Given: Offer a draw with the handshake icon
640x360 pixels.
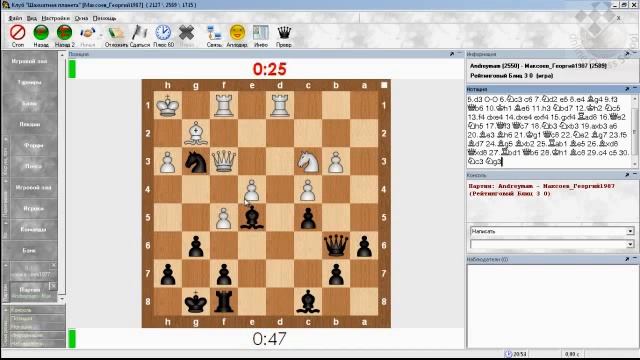Looking at the screenshot, I should 87,33.
